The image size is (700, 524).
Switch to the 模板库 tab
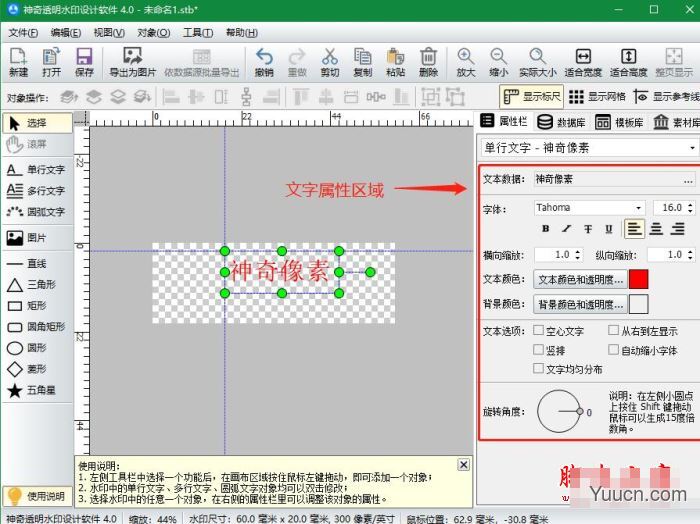click(x=620, y=122)
